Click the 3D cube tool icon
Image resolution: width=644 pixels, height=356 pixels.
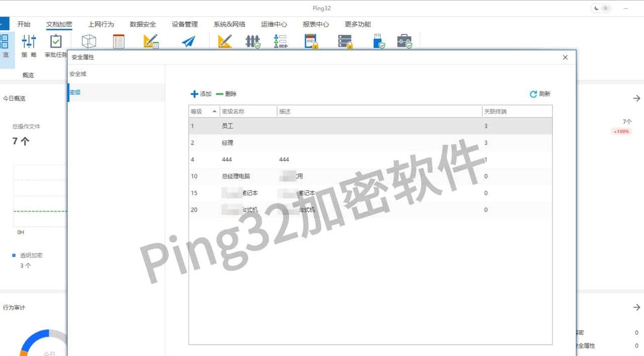pos(89,41)
